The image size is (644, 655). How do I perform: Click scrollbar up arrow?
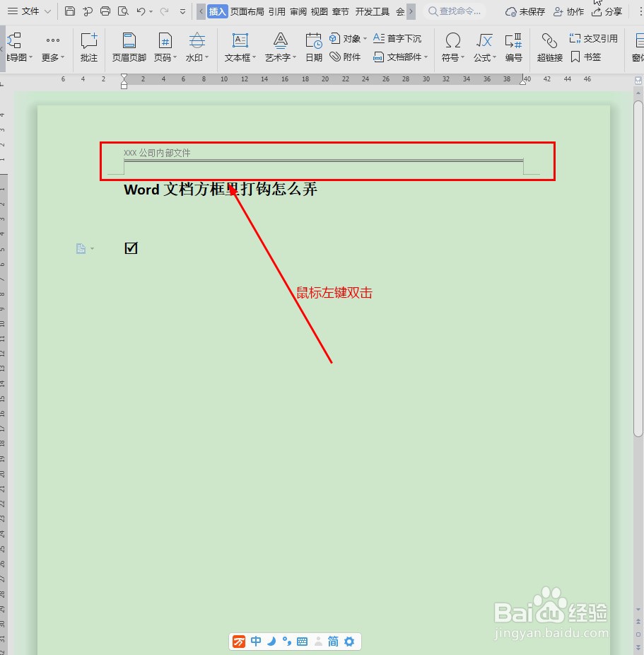tap(638, 93)
